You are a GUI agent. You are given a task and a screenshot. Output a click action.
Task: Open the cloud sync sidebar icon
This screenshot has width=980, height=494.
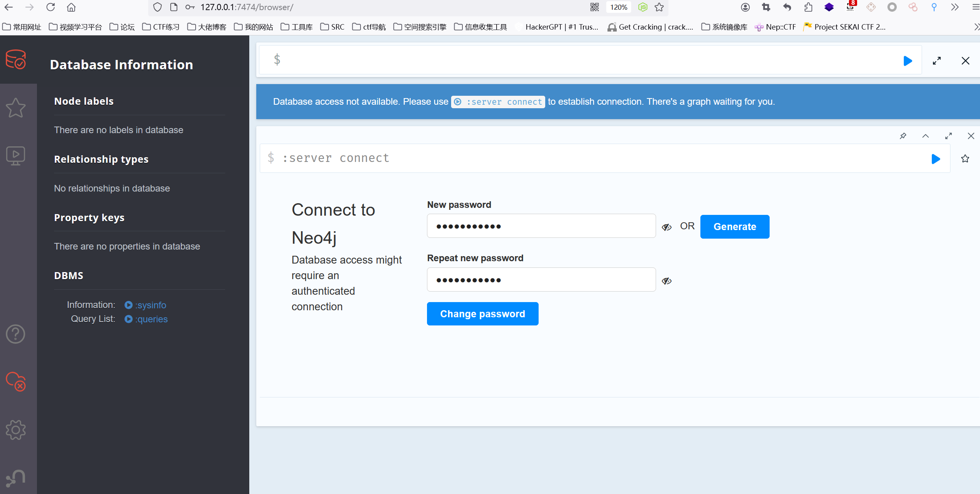point(16,381)
